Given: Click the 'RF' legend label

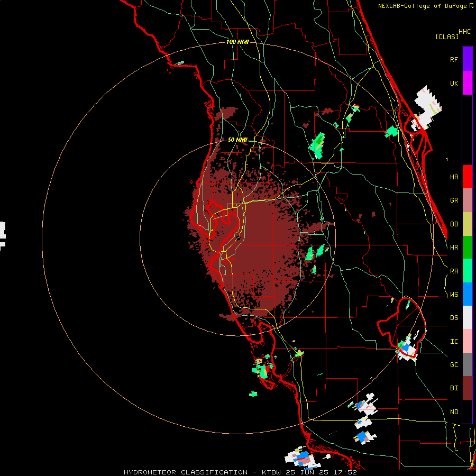Looking at the screenshot, I should click(454, 59).
